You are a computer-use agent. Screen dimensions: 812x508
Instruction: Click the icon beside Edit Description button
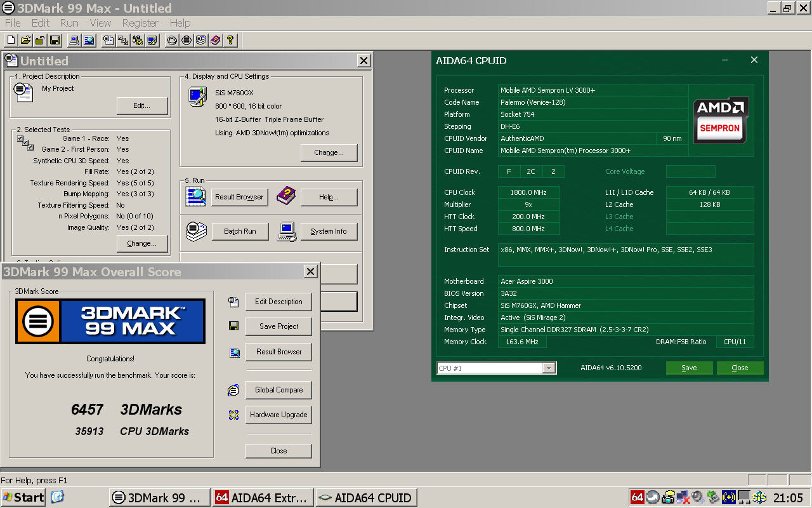point(233,302)
